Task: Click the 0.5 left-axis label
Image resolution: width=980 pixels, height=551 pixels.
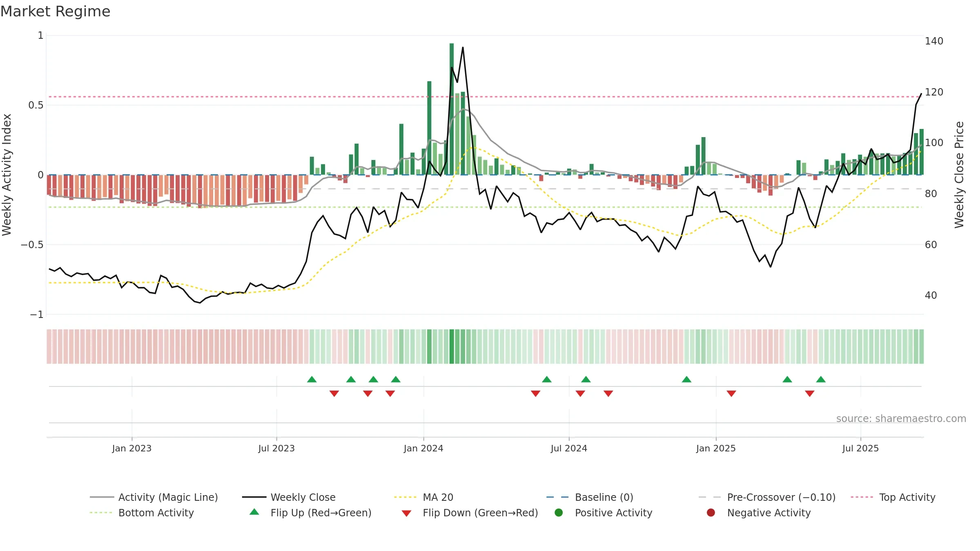Action: [x=36, y=105]
